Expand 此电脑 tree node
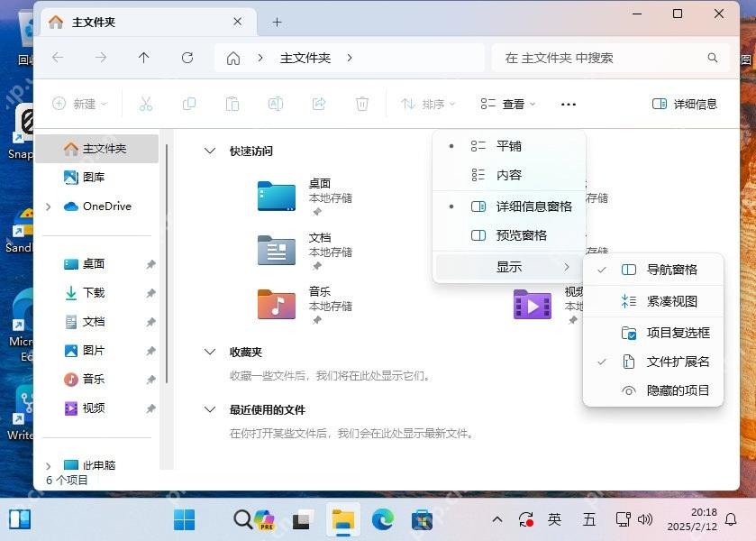 point(49,466)
